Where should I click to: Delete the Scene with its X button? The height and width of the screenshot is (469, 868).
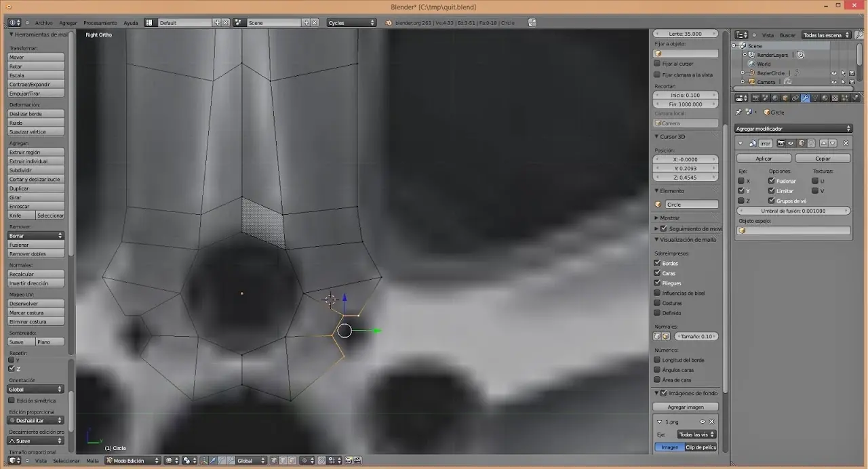[315, 22]
